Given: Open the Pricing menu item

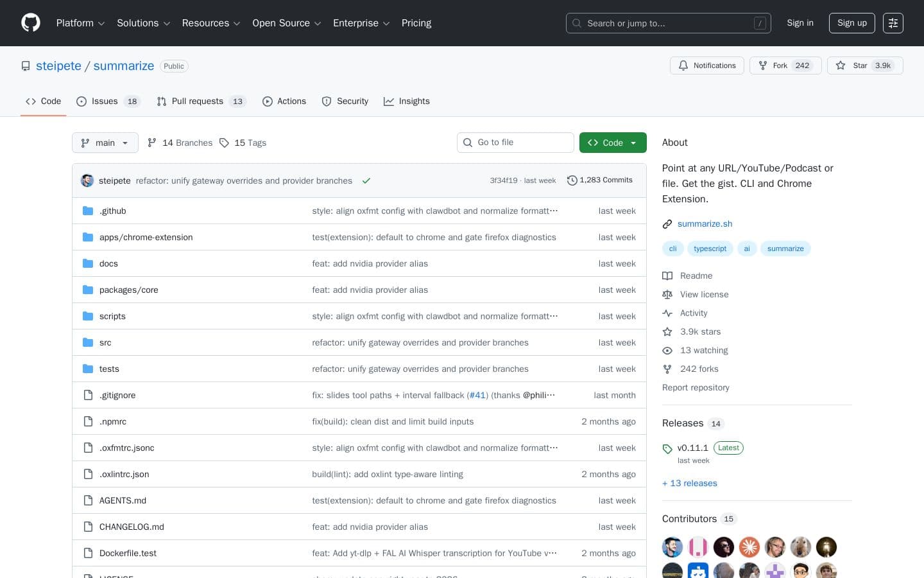Looking at the screenshot, I should pyautogui.click(x=416, y=23).
